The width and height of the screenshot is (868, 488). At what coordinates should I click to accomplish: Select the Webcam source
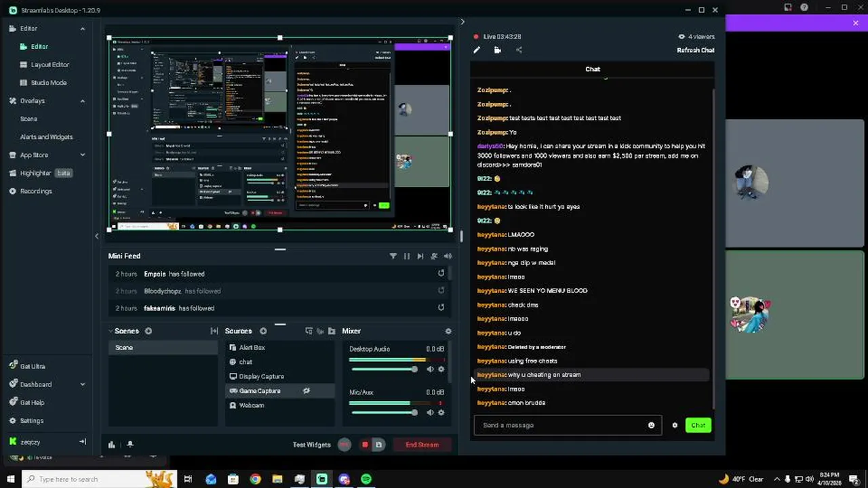coord(280,405)
